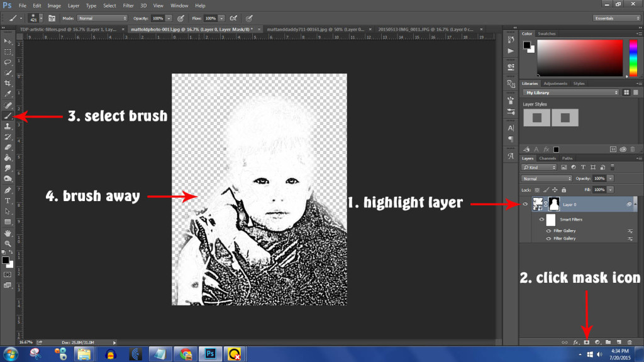This screenshot has height=362, width=644.
Task: Toggle first Filter Gallery visibility eye
Action: (x=548, y=231)
